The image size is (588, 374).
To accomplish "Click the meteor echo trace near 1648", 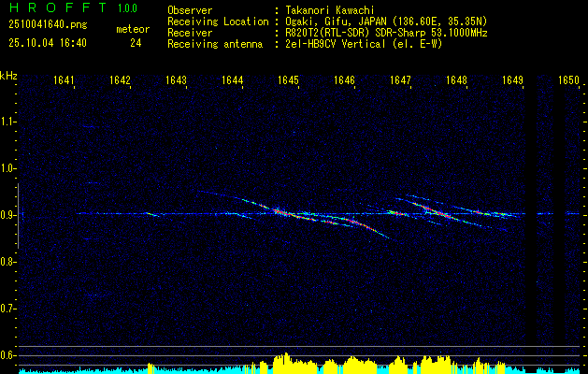I will 439,213.
